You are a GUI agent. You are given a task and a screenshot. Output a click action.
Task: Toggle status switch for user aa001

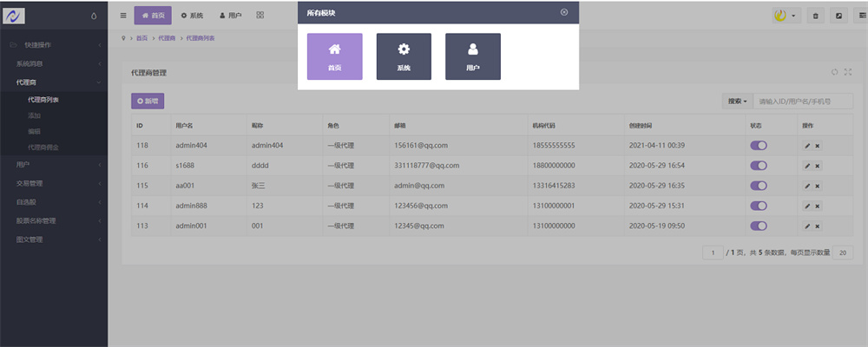(x=759, y=186)
